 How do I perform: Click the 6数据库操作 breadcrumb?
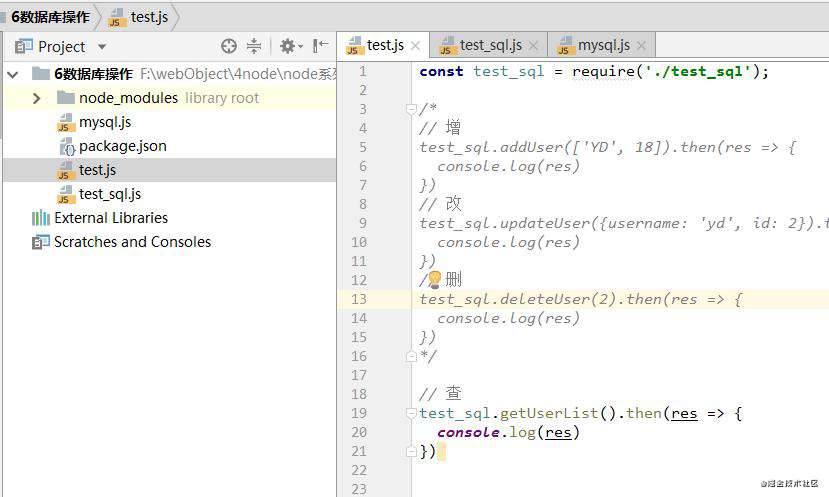pyautogui.click(x=50, y=17)
